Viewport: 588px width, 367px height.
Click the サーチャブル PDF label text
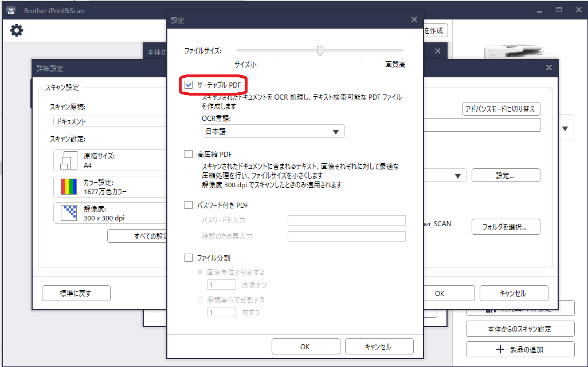coord(219,85)
